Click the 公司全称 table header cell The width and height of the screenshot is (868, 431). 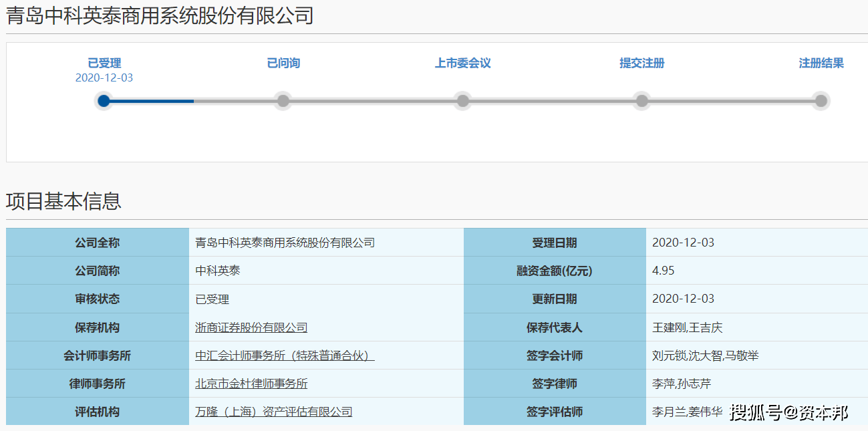point(97,242)
